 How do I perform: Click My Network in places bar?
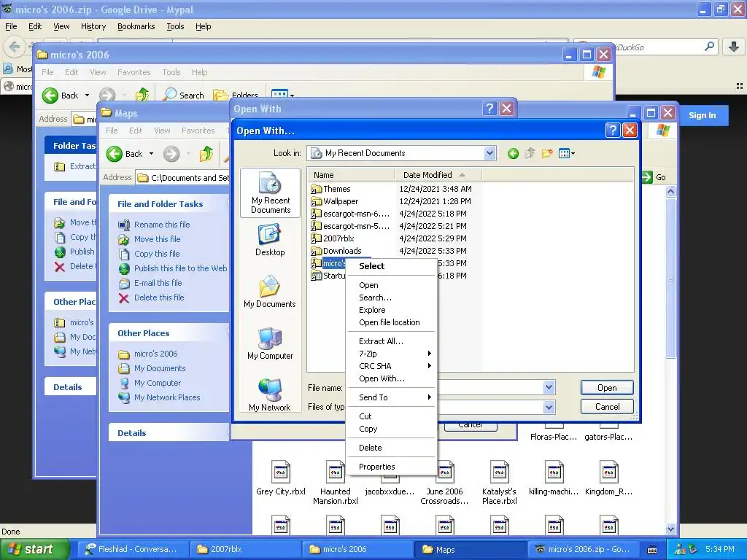pyautogui.click(x=270, y=395)
